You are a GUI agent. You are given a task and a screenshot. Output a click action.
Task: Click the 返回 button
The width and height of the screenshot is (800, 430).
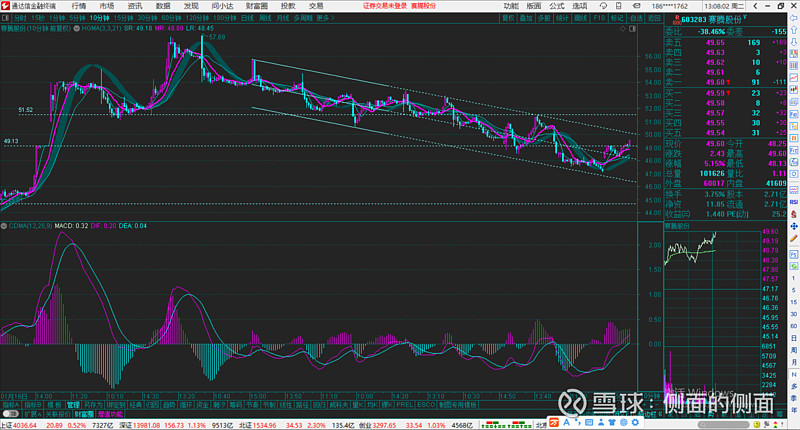point(654,18)
